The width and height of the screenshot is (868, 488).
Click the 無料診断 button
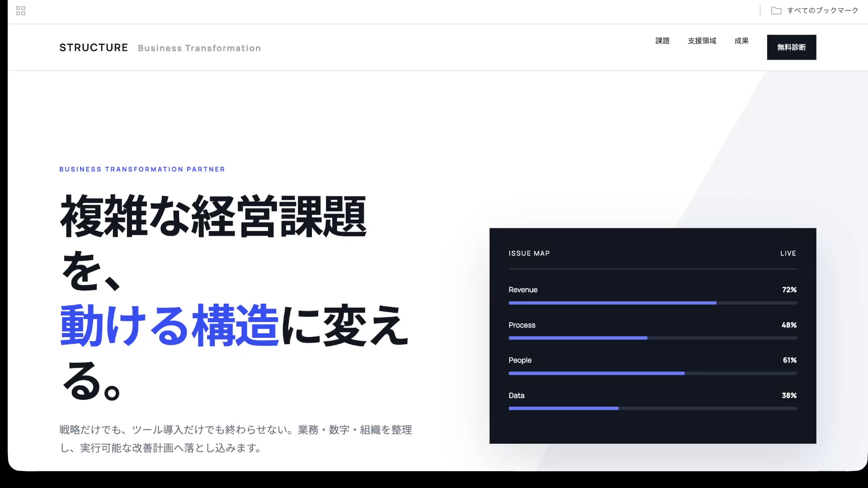pos(792,47)
